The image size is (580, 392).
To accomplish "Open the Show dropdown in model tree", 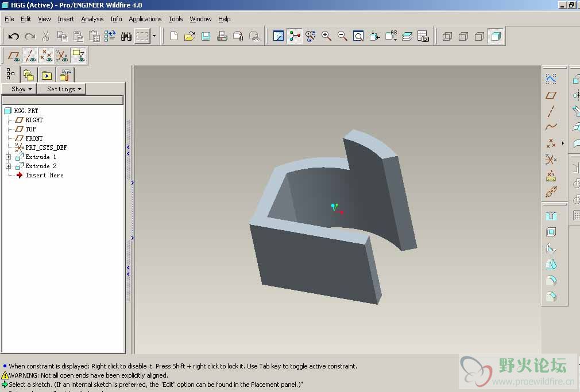I will click(19, 89).
